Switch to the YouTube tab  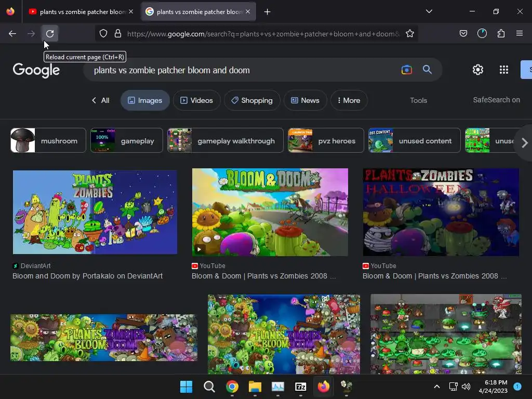81,12
